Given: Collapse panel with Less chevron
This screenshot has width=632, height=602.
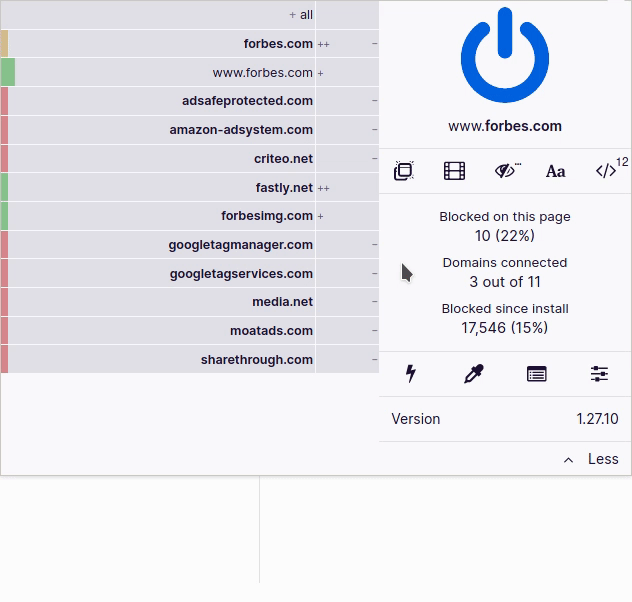Looking at the screenshot, I should coord(591,459).
